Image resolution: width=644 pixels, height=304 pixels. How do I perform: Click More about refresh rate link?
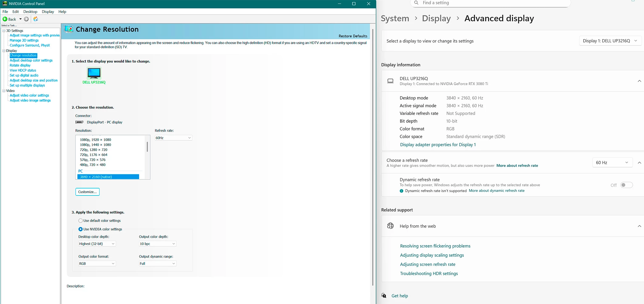(x=517, y=166)
